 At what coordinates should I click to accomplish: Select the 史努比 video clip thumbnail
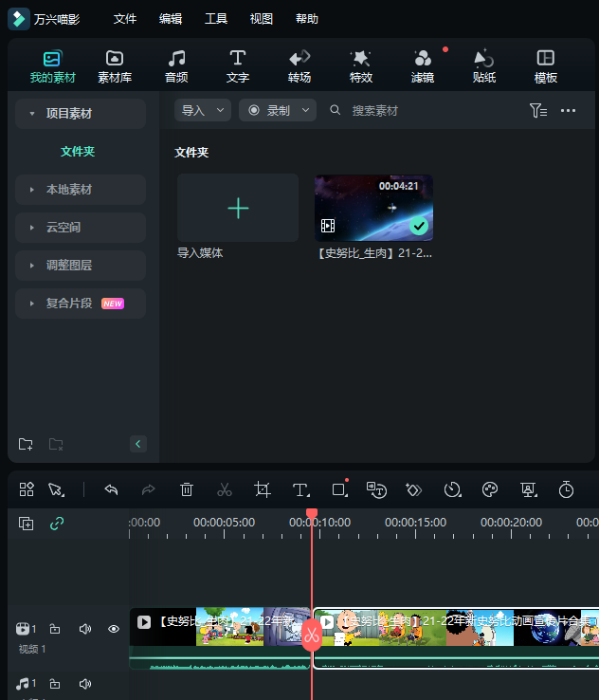click(373, 208)
